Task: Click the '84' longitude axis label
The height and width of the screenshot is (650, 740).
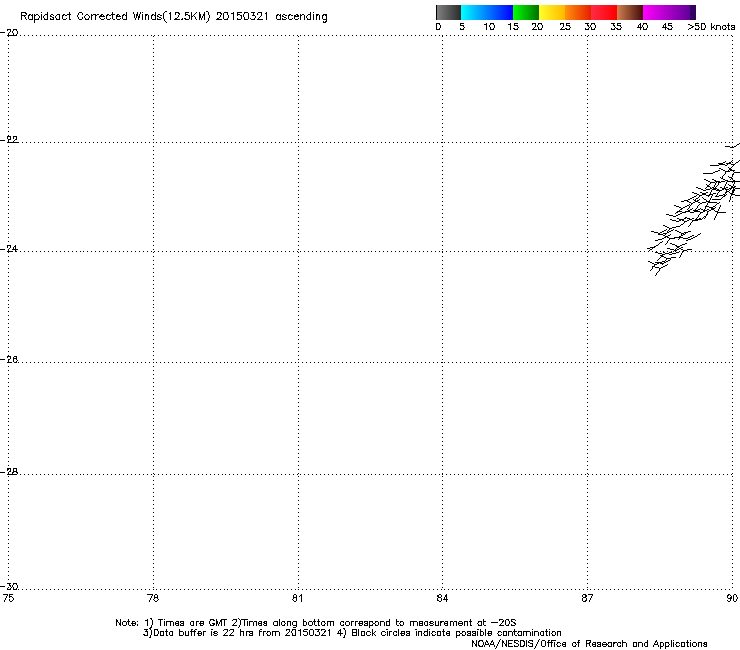Action: click(442, 598)
